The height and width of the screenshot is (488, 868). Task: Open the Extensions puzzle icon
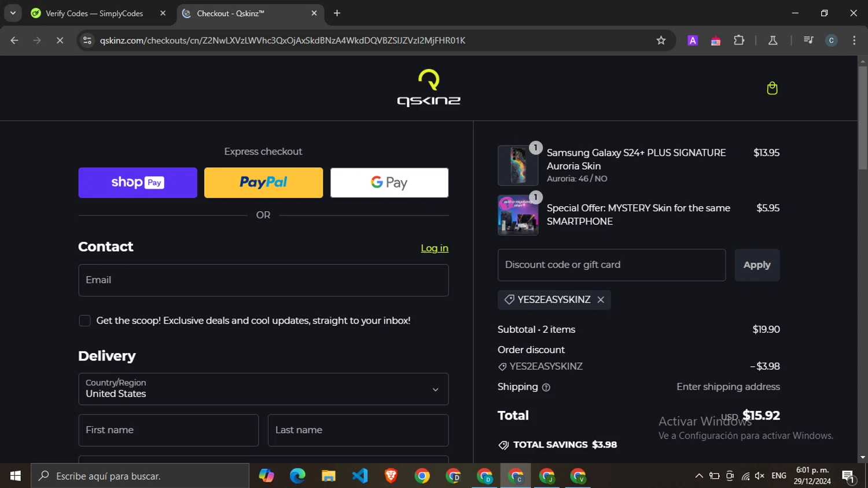739,41
